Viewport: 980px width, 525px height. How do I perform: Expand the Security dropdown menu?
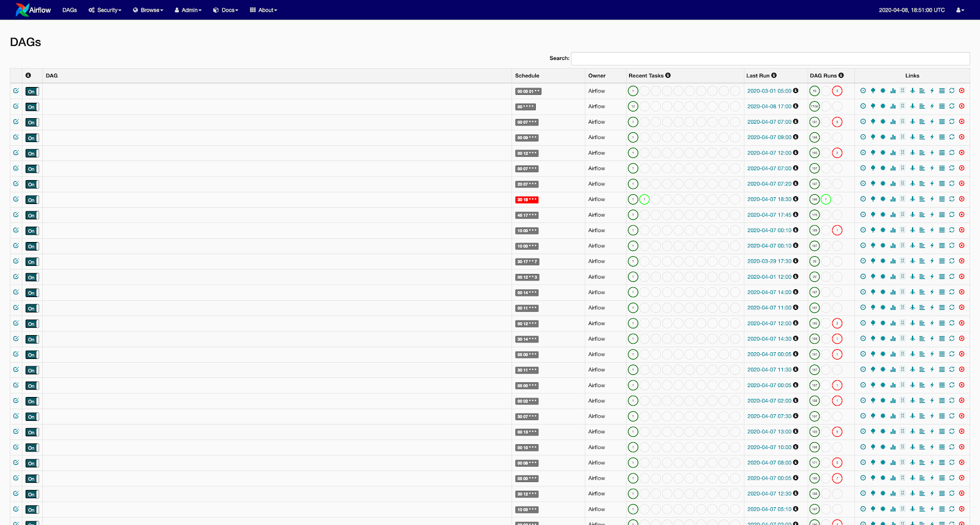tap(105, 10)
